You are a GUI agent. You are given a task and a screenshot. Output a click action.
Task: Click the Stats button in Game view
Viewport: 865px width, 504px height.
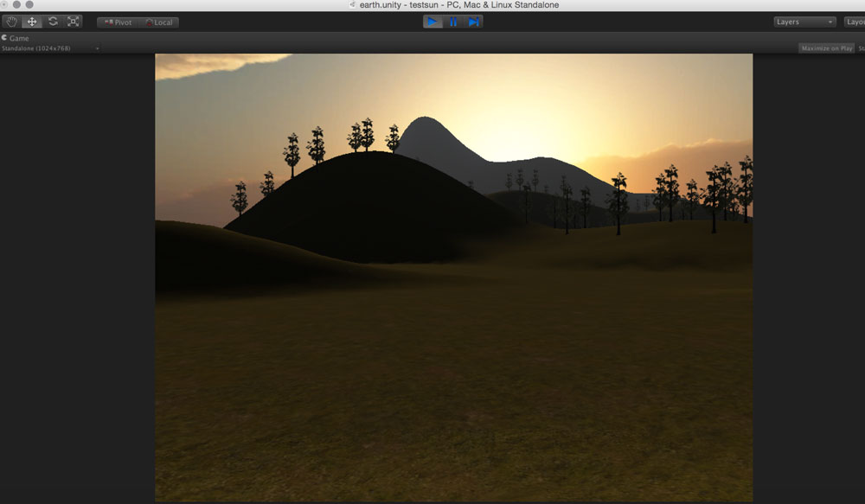tap(861, 48)
